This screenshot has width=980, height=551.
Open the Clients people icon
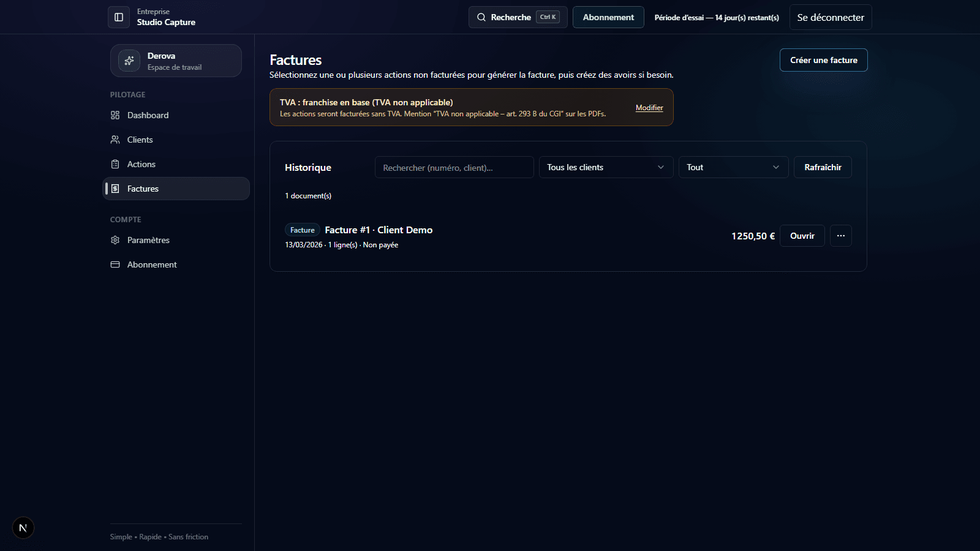point(115,140)
